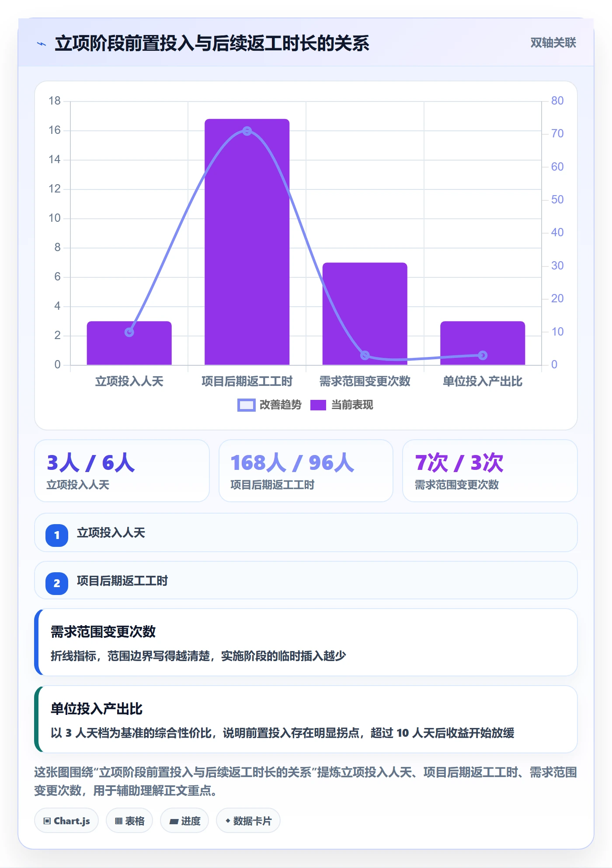The width and height of the screenshot is (612, 868).
Task: Toggle the 当前表现 purple legend swatch
Action: click(318, 405)
